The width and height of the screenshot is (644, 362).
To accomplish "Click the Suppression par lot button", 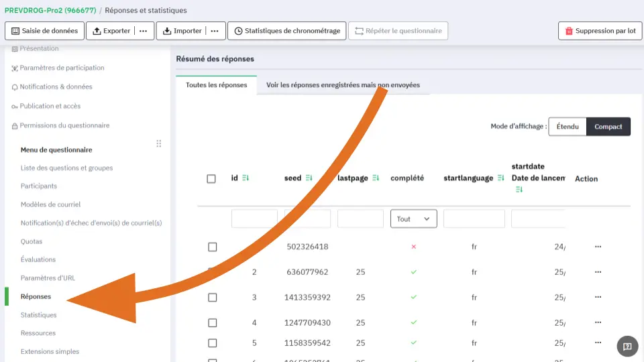I will (x=600, y=31).
